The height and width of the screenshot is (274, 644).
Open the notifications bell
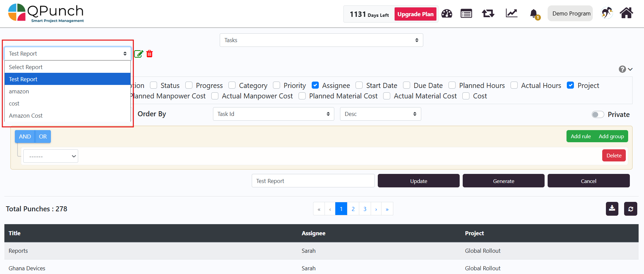click(533, 14)
